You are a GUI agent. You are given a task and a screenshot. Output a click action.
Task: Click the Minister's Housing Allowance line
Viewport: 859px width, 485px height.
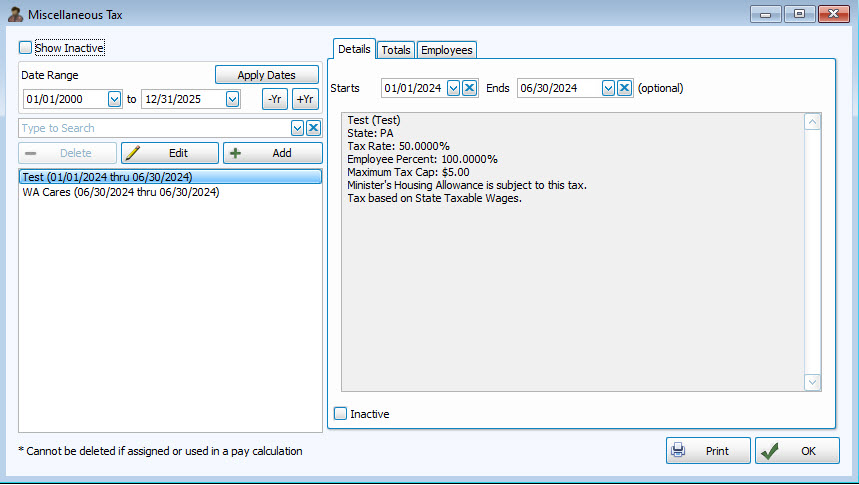tap(467, 185)
